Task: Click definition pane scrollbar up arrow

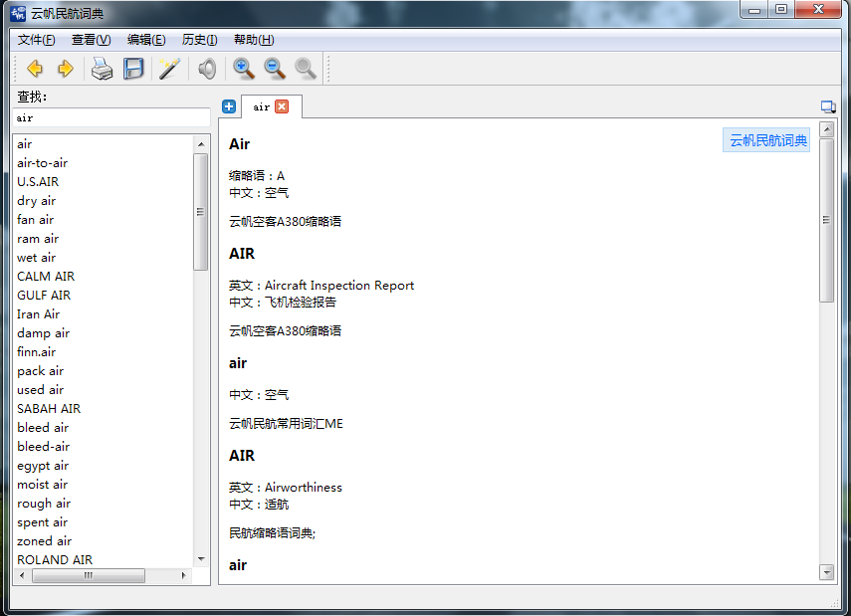Action: click(826, 129)
